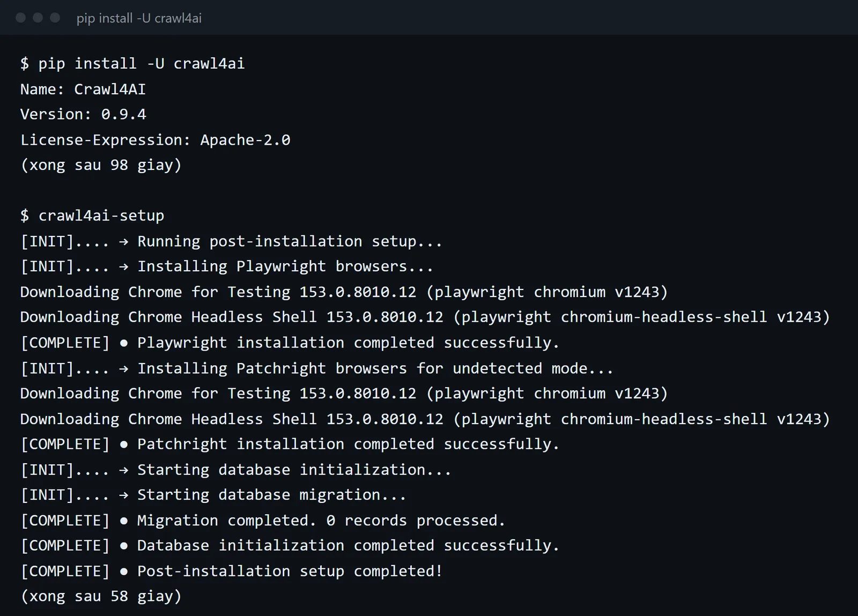
Task: Select 'Migration completed. 0 records processed.' line
Action: pyautogui.click(x=263, y=521)
